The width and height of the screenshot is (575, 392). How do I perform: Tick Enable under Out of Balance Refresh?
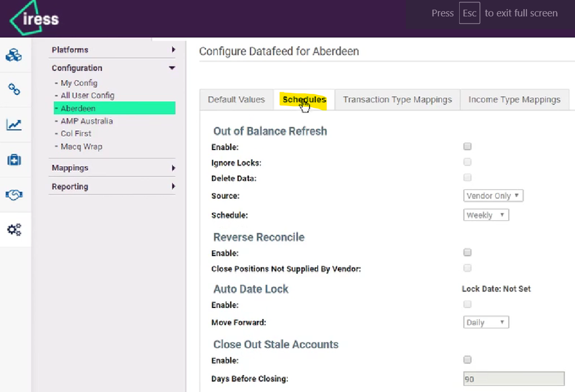(x=467, y=146)
